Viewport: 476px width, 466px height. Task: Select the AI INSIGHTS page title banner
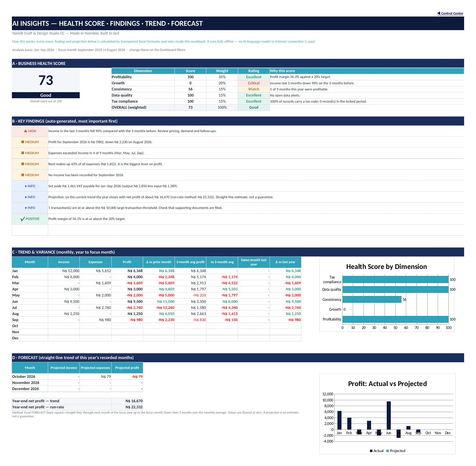point(238,23)
